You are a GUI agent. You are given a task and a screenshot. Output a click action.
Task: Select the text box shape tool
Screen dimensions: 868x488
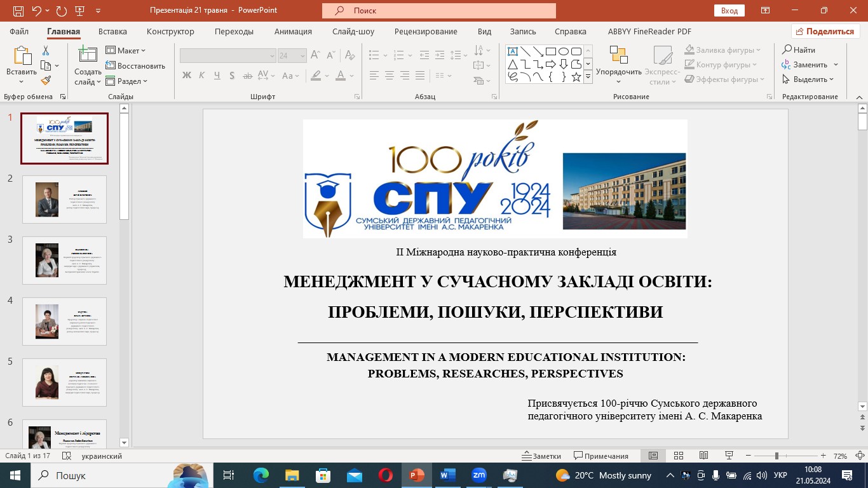pos(513,51)
